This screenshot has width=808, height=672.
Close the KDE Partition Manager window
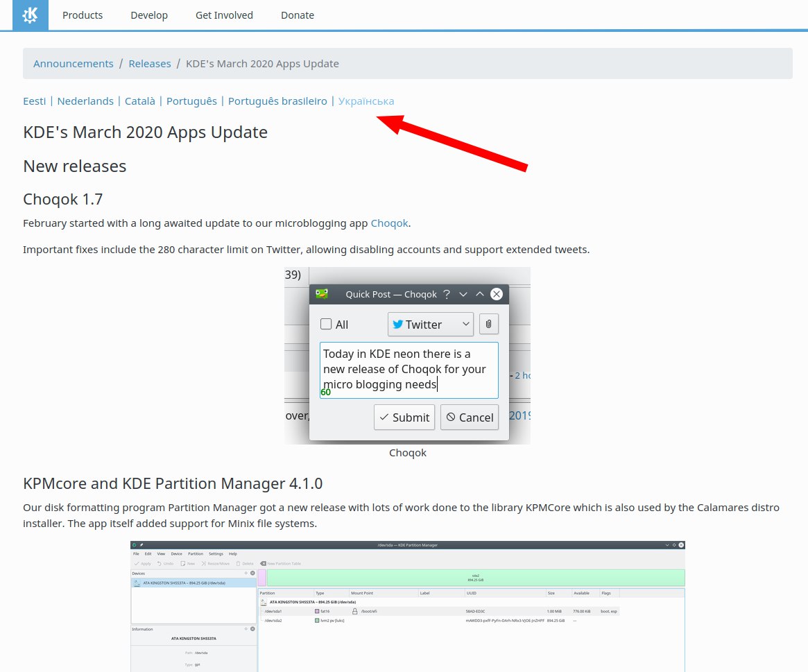681,544
